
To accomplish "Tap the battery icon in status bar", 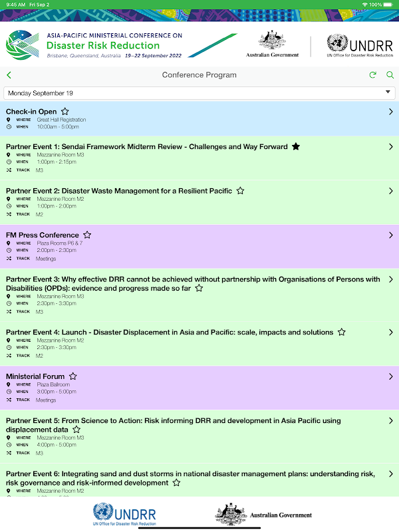I will 388,5.
